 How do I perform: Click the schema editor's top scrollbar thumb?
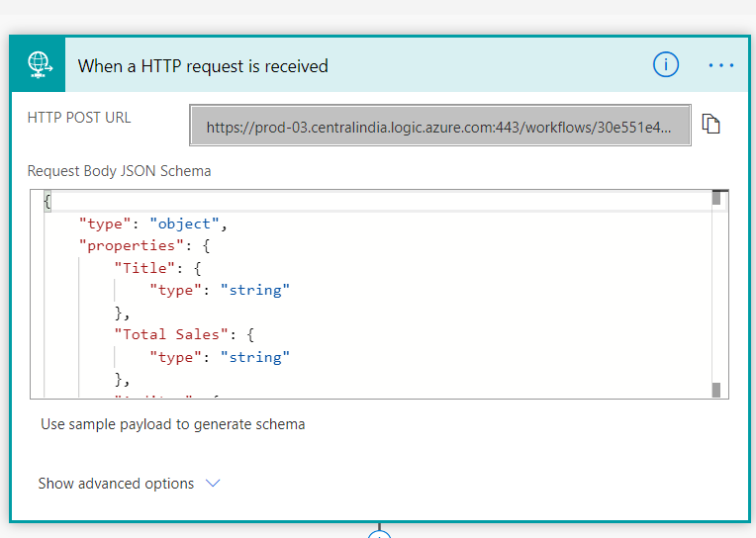click(x=716, y=197)
